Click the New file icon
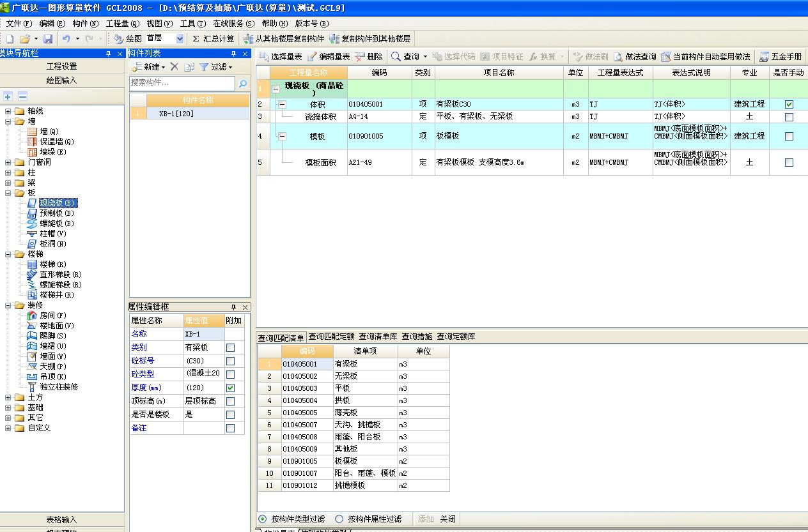This screenshot has height=532, width=808. point(10,39)
